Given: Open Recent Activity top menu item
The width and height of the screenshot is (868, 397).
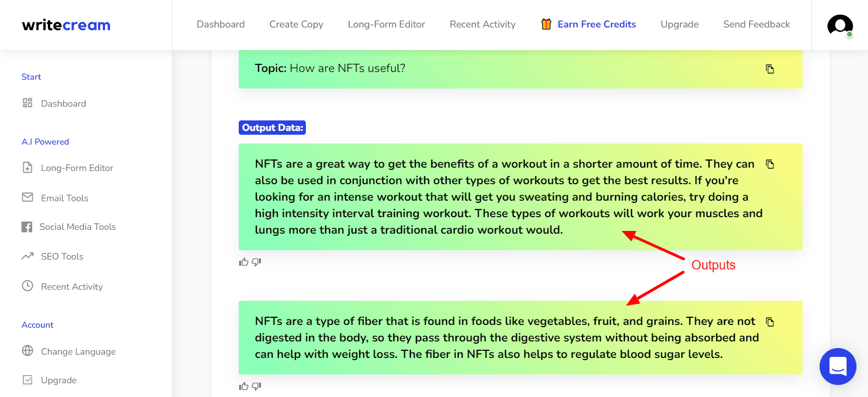Looking at the screenshot, I should 482,24.
